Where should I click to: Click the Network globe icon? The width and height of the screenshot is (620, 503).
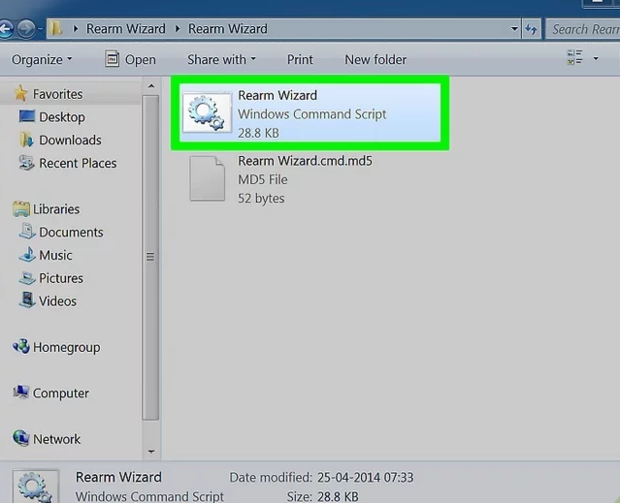click(x=21, y=438)
